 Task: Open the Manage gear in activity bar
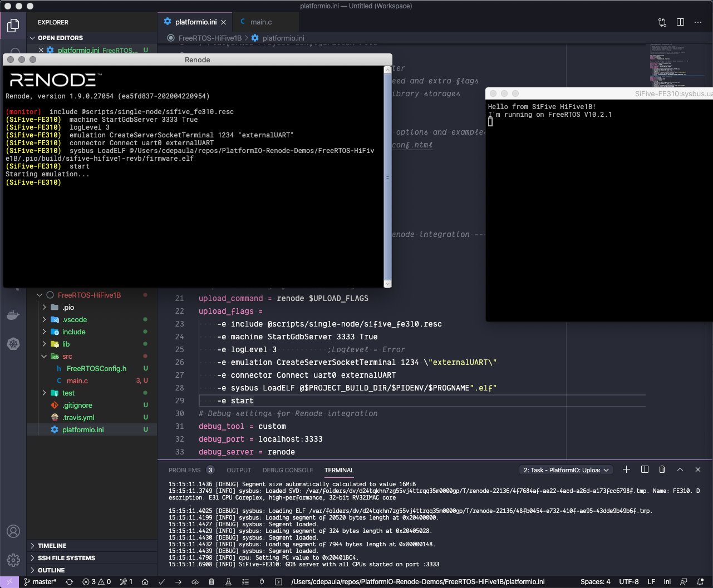tap(13, 560)
